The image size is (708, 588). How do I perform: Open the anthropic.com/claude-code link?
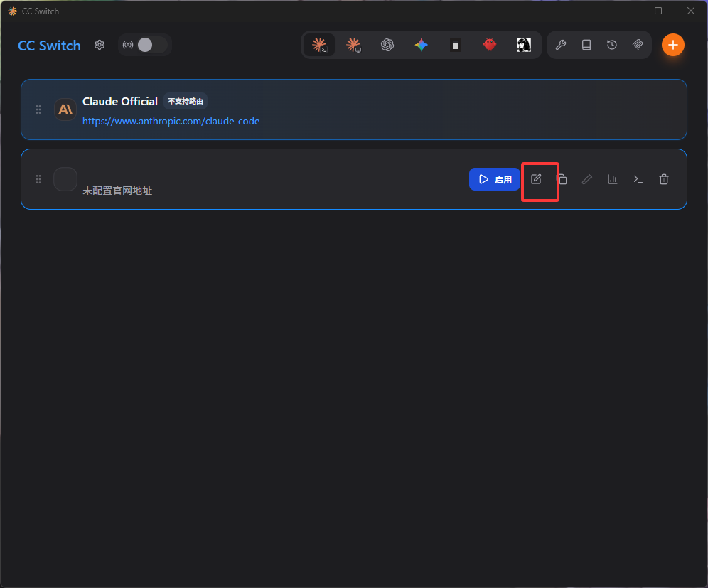tap(171, 121)
